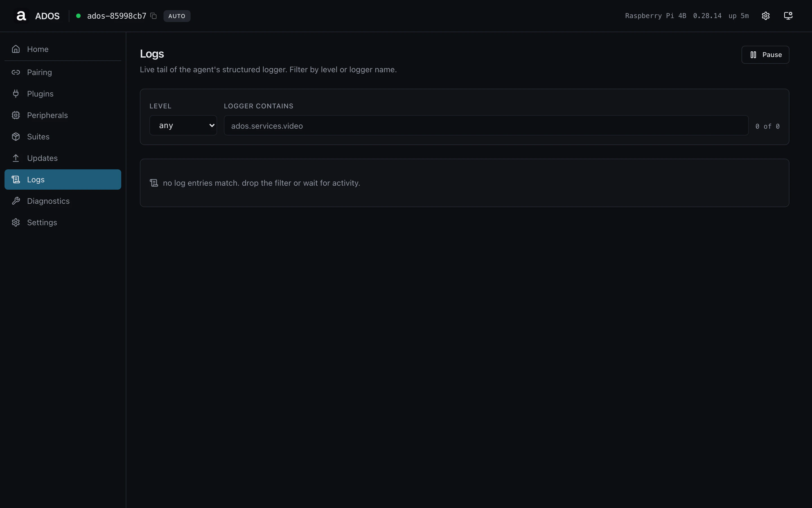Focus the Logger Contains filter field
Image resolution: width=812 pixels, height=508 pixels.
pyautogui.click(x=486, y=125)
